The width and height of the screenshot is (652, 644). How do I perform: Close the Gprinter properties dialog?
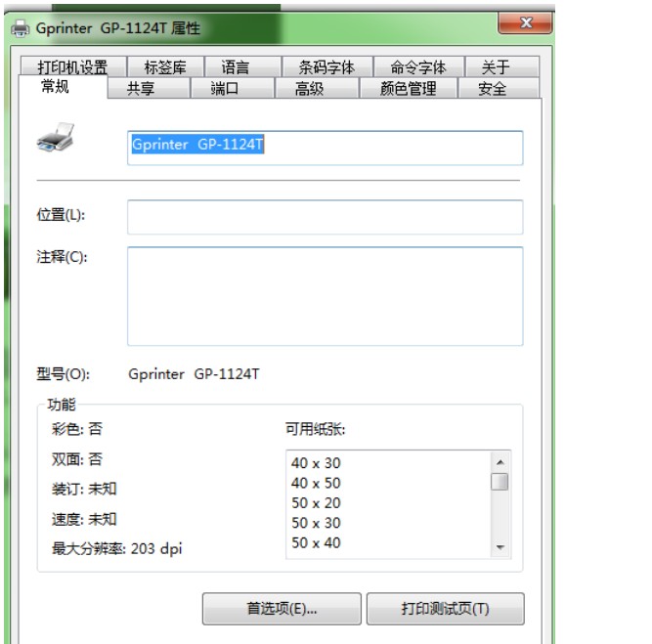click(525, 22)
